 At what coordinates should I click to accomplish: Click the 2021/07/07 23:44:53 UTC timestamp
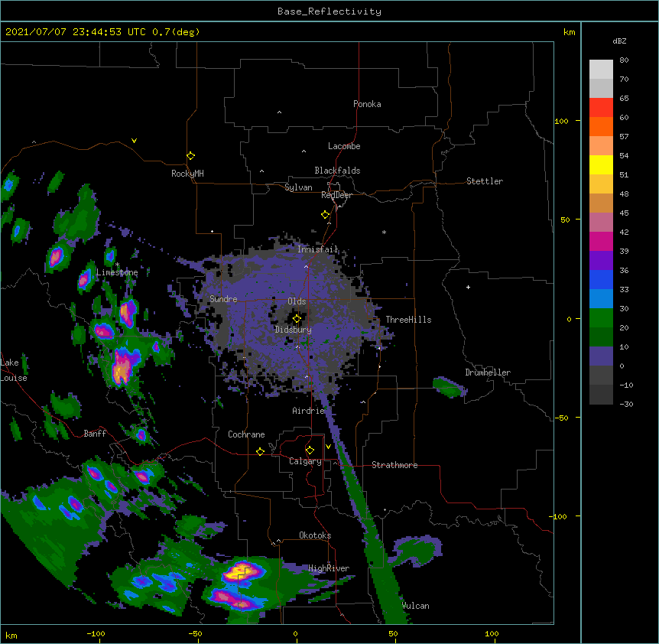point(76,32)
